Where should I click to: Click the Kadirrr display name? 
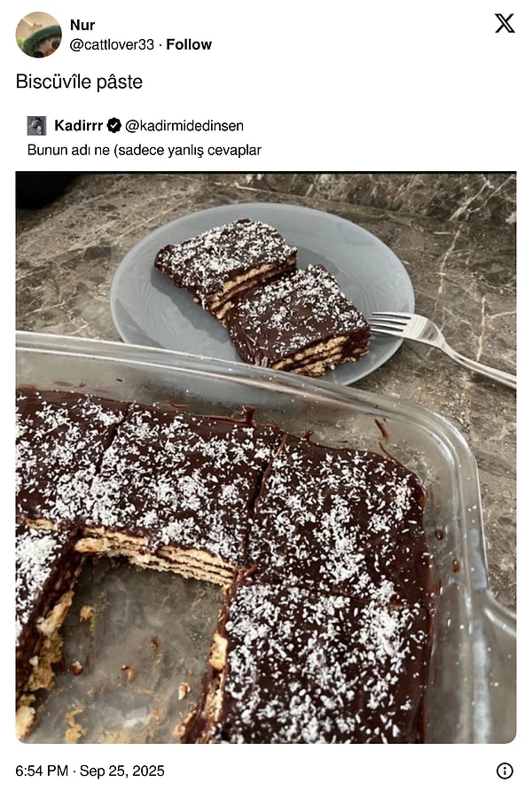click(x=78, y=125)
